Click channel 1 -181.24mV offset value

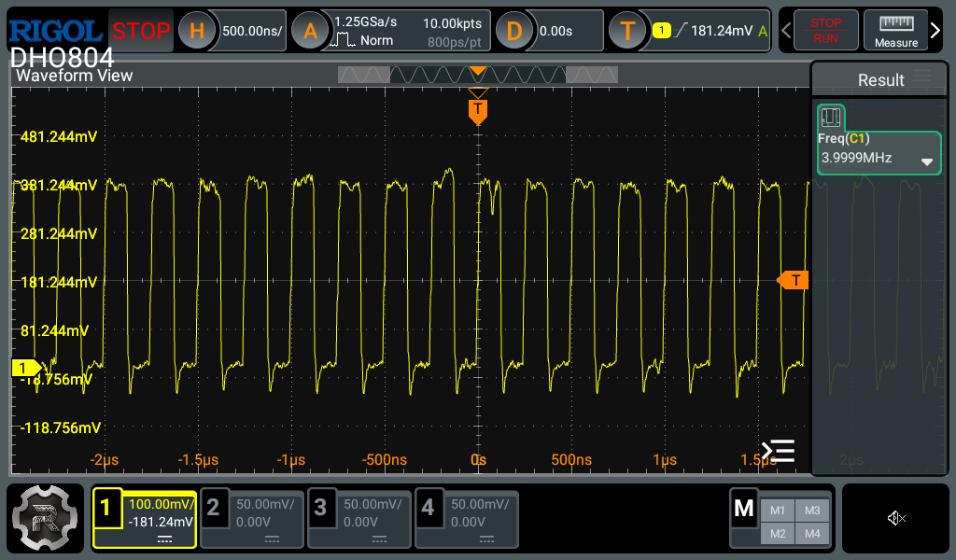tap(161, 522)
